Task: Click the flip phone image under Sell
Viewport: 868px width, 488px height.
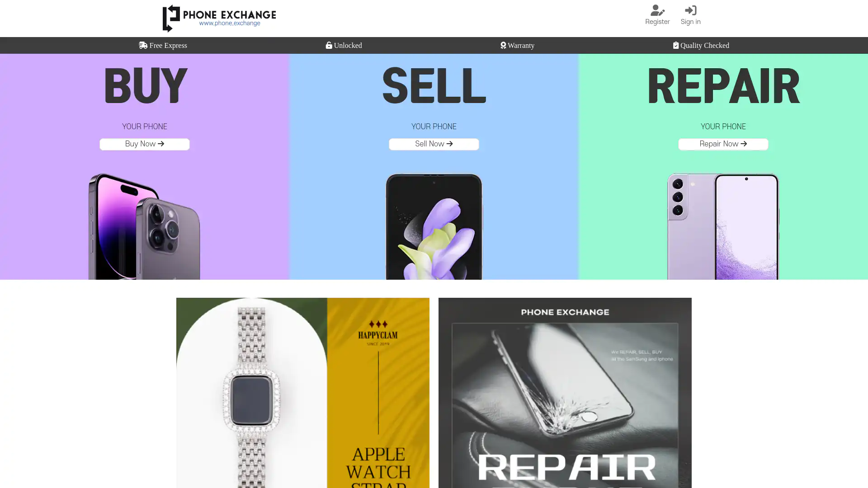Action: [x=434, y=226]
